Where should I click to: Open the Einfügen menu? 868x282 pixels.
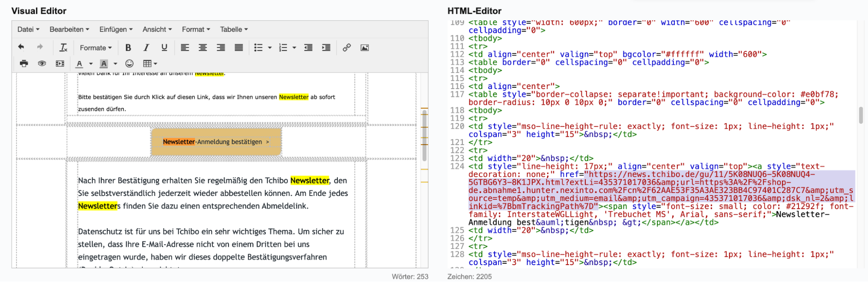coord(116,29)
